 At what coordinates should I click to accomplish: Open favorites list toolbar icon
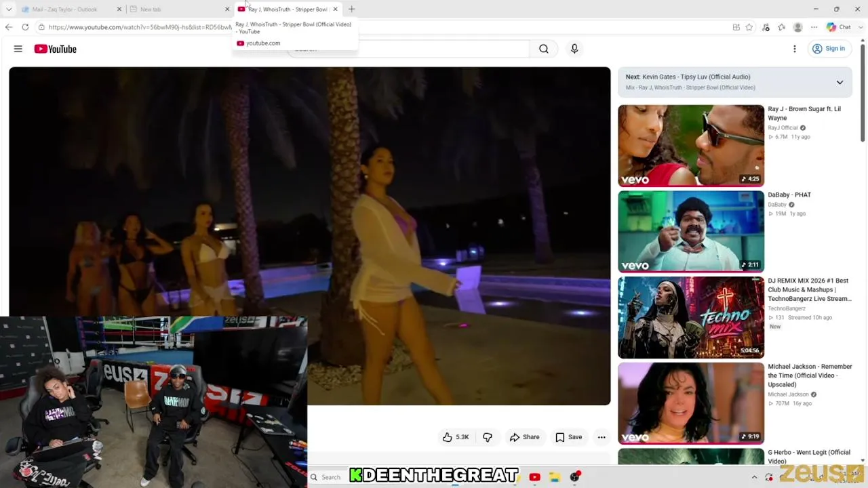782,27
